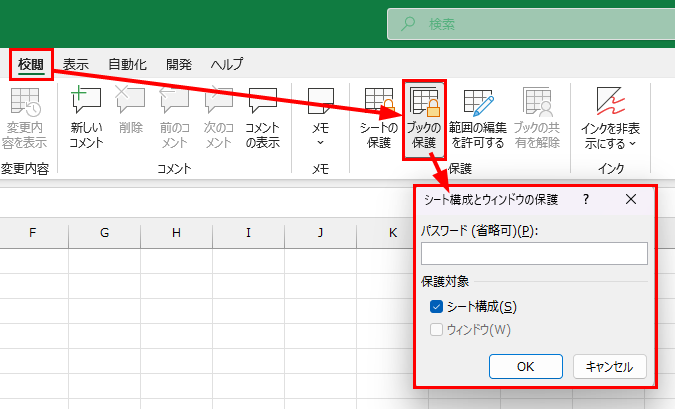Open the 自動化 tab
Image resolution: width=675 pixels, height=409 pixels.
click(127, 65)
